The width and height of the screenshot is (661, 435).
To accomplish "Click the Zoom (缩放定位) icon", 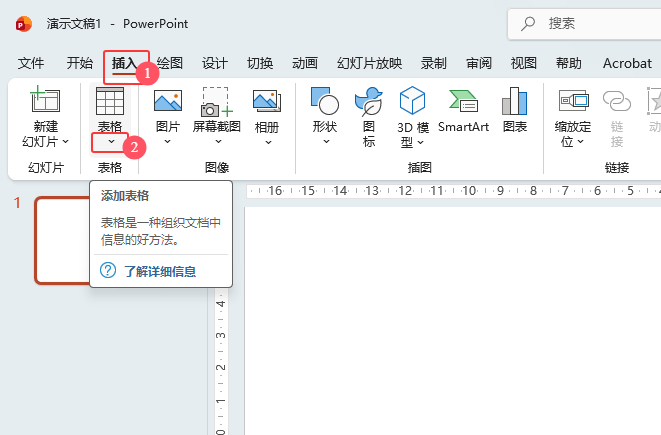I will [573, 100].
